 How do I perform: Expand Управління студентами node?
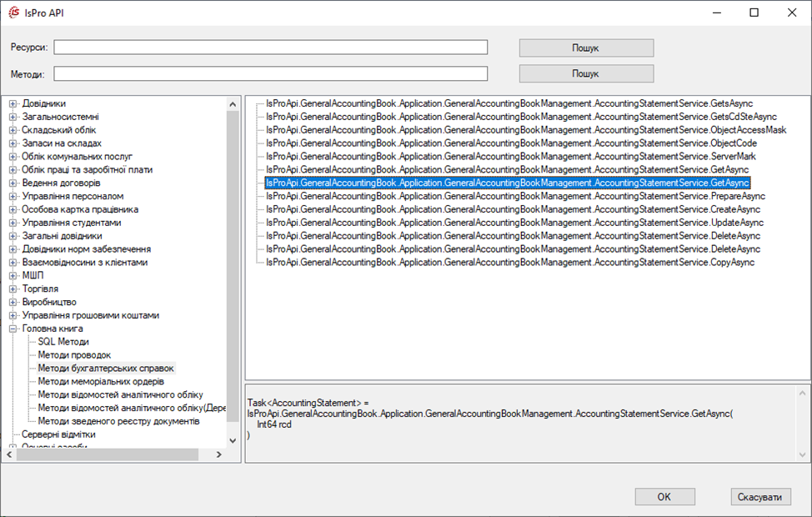(x=13, y=223)
